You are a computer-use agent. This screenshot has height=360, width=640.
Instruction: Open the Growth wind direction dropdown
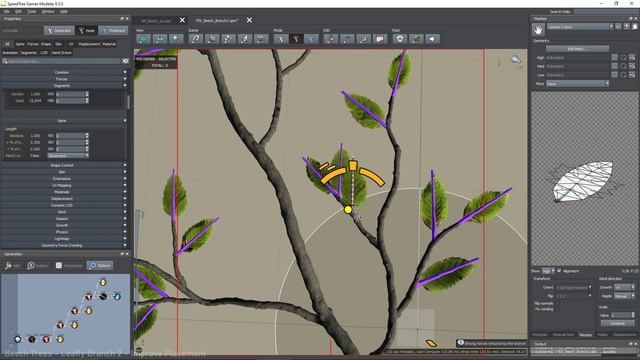624,287
